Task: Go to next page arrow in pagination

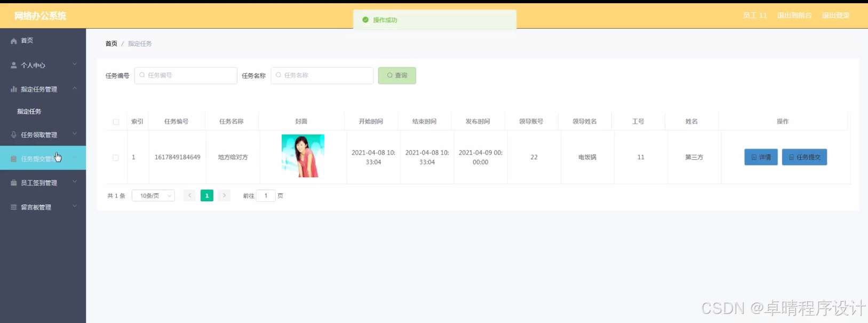Action: click(224, 195)
